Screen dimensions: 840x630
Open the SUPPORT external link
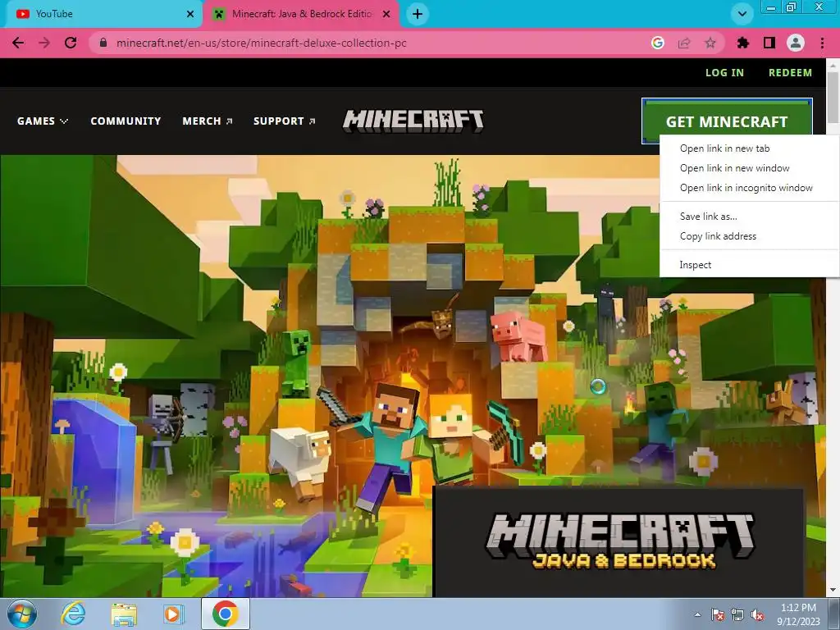[284, 121]
